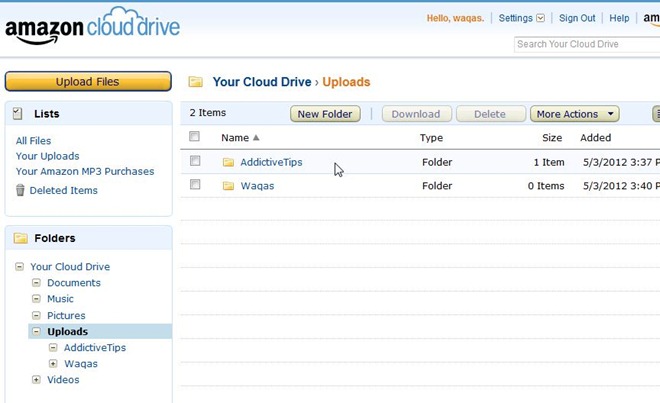
Task: Click the Search Your Cloud Drive field
Action: tap(587, 44)
